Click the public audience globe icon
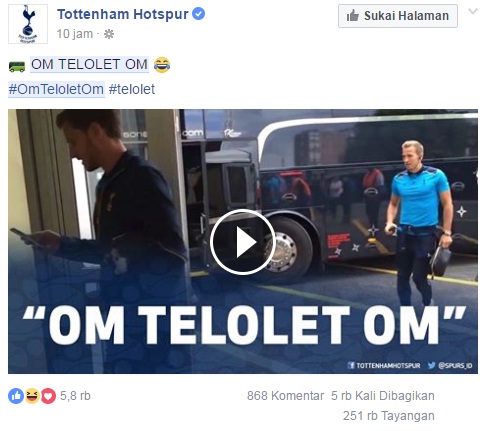 tap(109, 34)
